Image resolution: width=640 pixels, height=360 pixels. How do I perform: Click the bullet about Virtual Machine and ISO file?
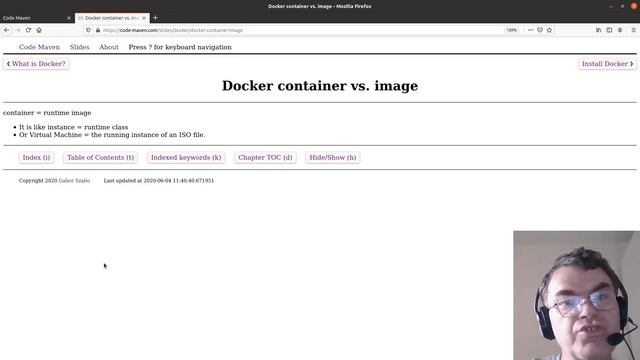(x=112, y=135)
